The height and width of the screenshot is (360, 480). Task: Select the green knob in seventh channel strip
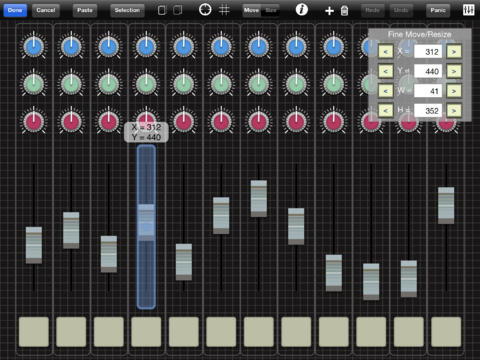click(x=259, y=83)
